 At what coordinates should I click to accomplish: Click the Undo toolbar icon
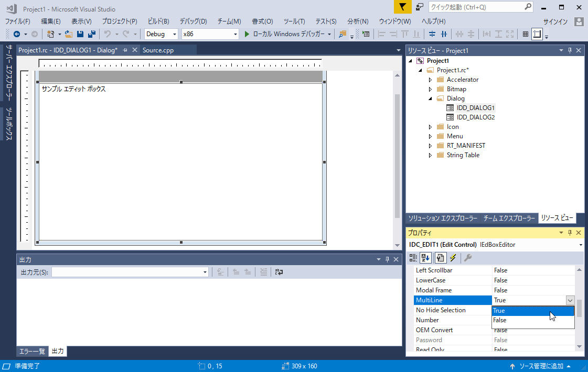(x=108, y=34)
